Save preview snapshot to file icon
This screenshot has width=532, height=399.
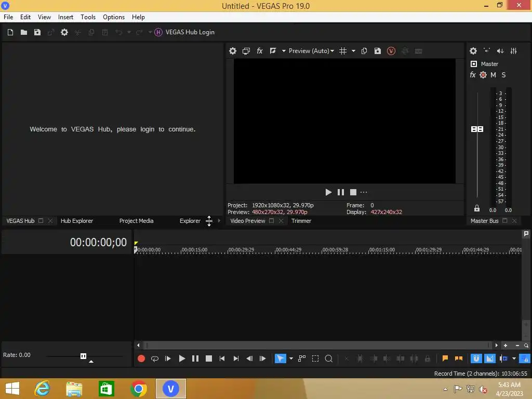point(378,51)
